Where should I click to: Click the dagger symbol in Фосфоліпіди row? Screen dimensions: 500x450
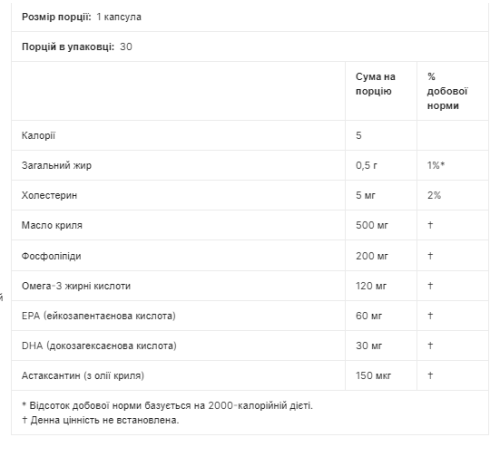pos(430,256)
